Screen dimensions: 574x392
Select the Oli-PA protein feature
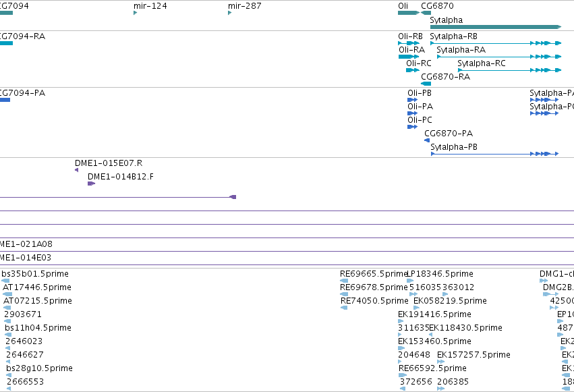coord(413,113)
